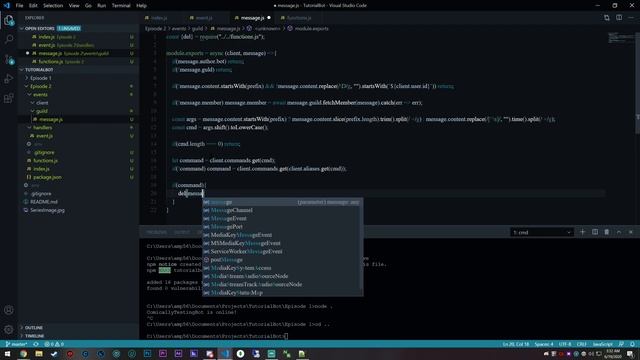
Task: Collapse the Open Editors section
Action: (x=40, y=29)
